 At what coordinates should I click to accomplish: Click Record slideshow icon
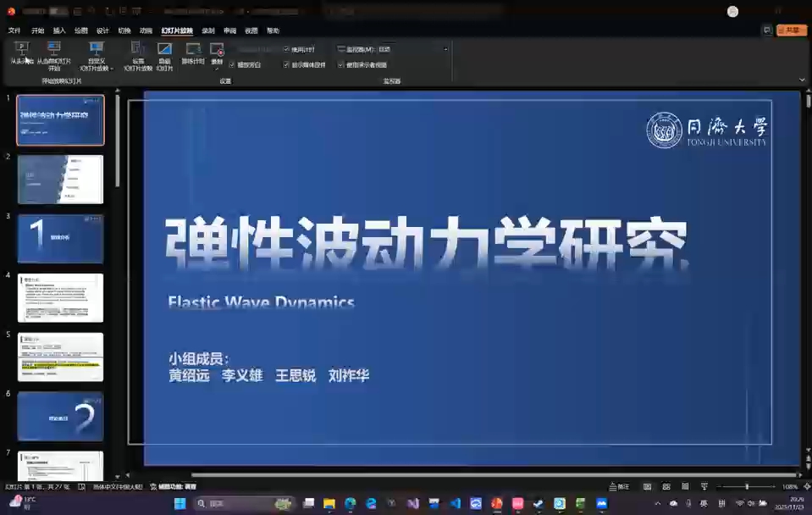217,50
